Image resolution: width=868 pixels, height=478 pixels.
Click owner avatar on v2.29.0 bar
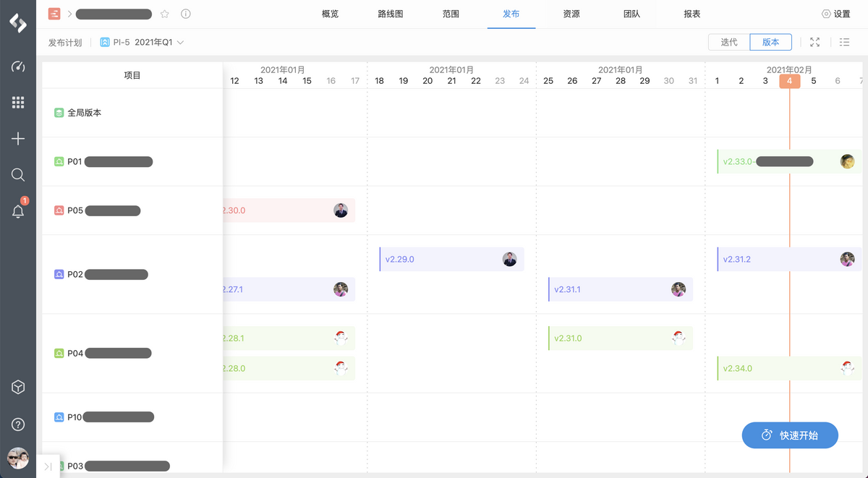pos(509,259)
